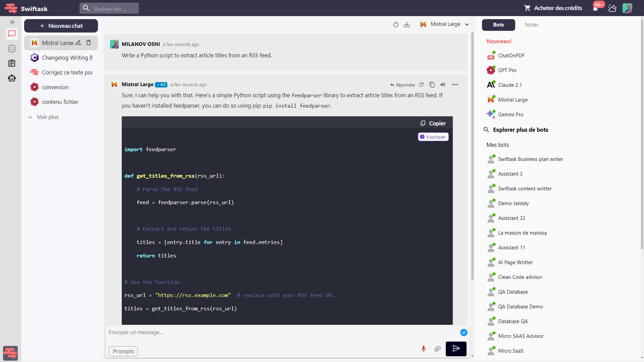Expand the left sidebar with double chevron

pos(12,22)
